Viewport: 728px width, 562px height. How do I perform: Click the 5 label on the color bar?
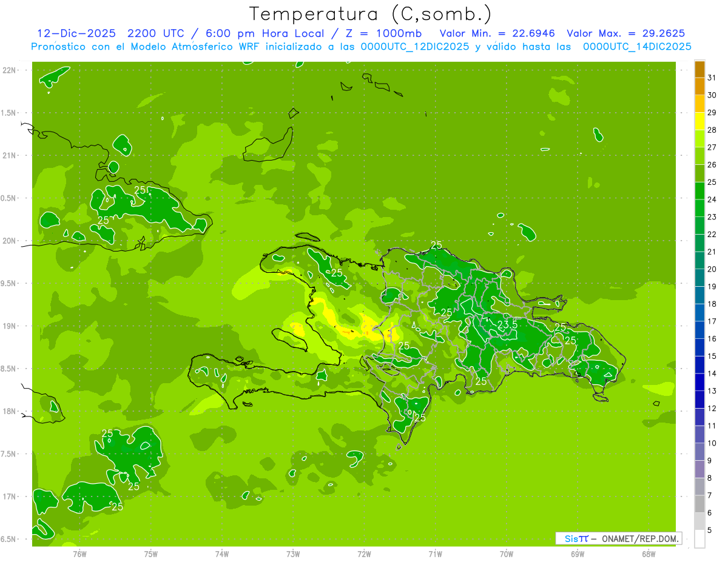(710, 530)
